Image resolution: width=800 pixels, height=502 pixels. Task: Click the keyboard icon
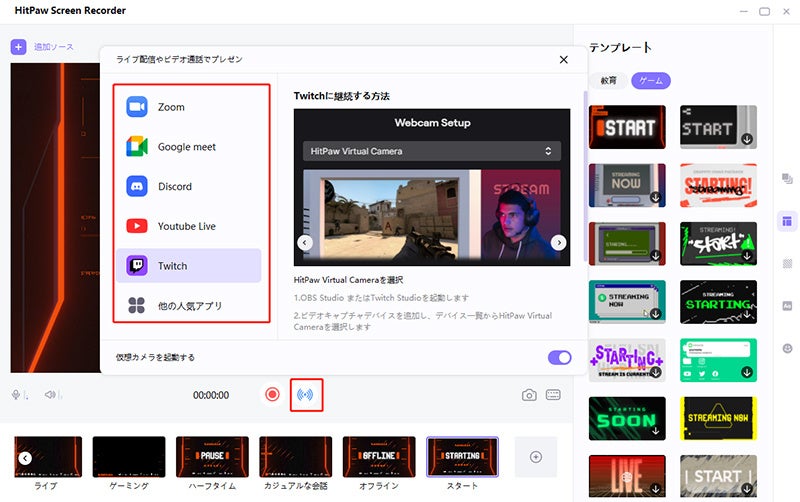[553, 395]
